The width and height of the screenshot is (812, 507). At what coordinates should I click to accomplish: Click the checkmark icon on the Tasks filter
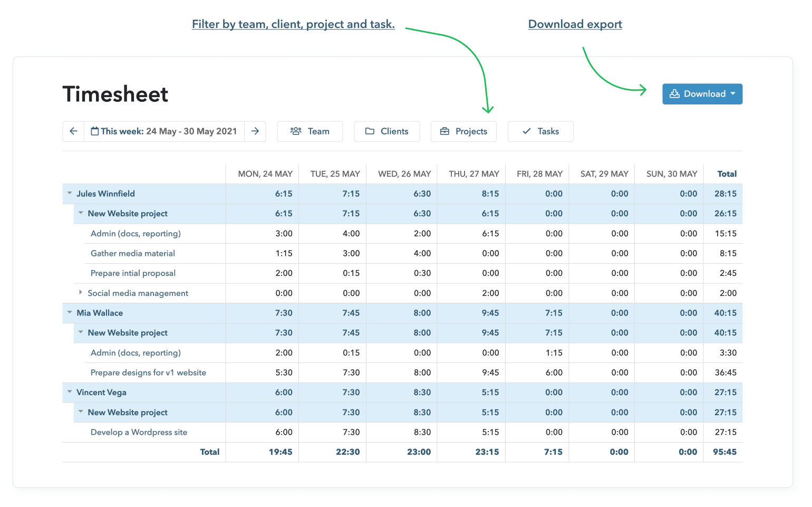click(x=526, y=131)
